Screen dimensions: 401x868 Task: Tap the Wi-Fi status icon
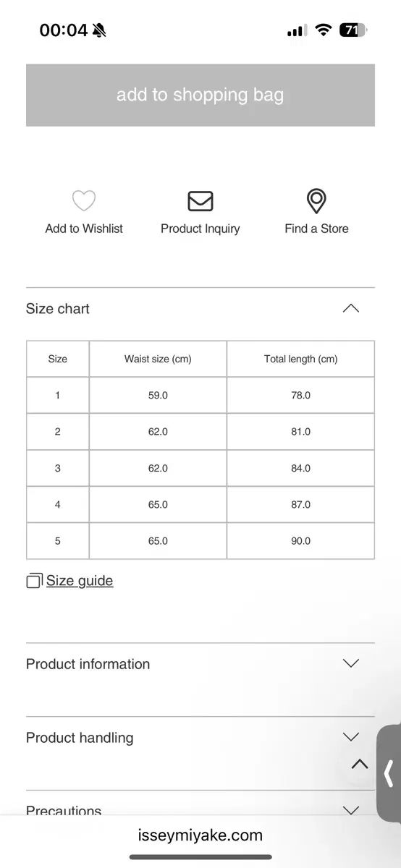click(x=324, y=30)
